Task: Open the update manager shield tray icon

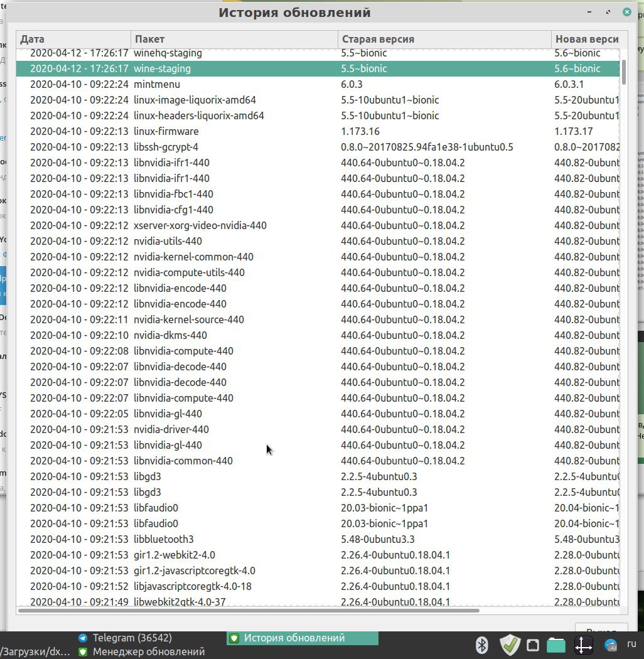Action: [510, 645]
